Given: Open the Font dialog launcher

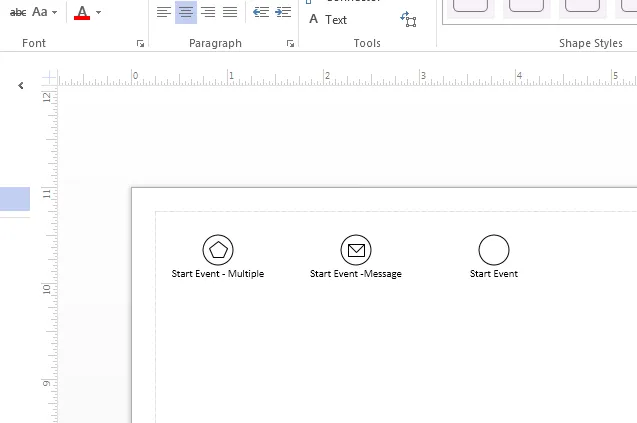Looking at the screenshot, I should click(x=140, y=43).
